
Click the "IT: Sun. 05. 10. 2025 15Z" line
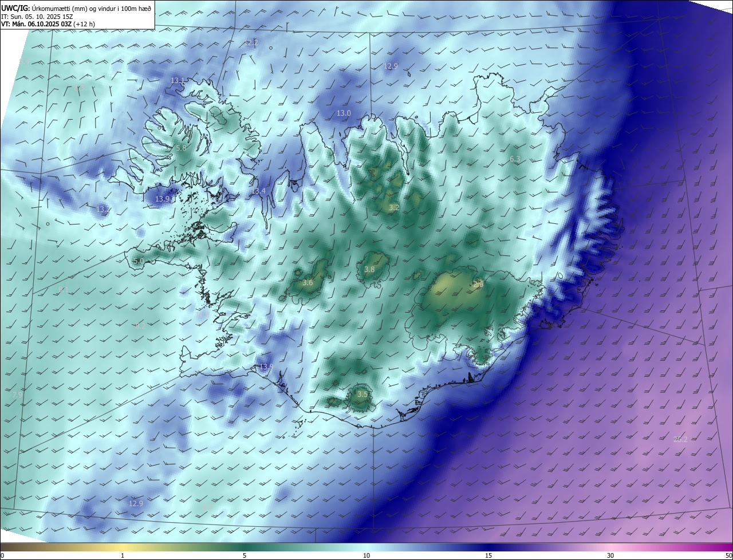point(37,16)
